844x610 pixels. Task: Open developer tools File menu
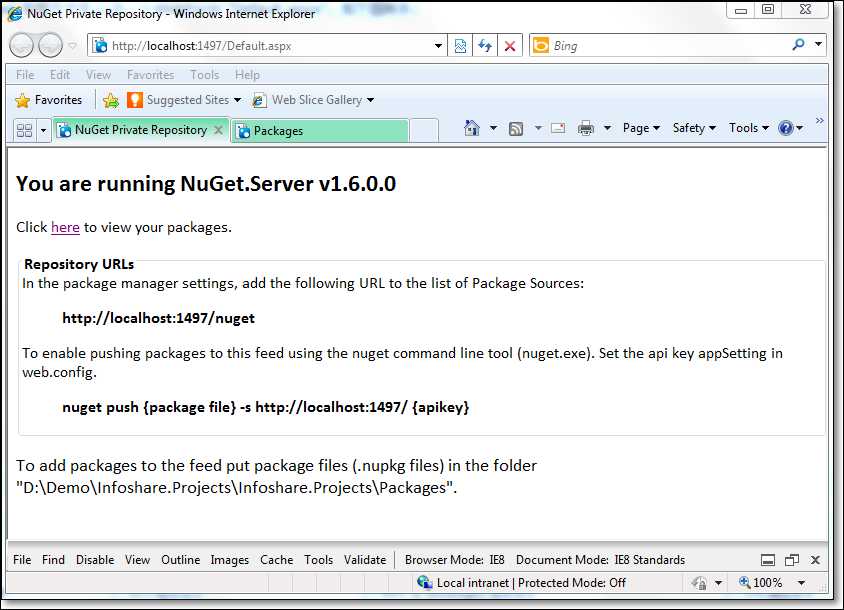point(22,560)
